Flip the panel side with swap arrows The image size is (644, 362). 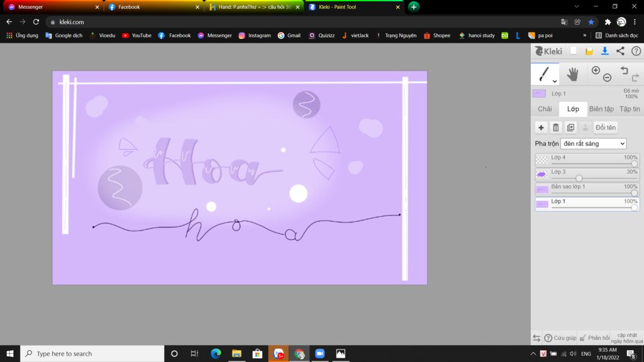pos(536,338)
